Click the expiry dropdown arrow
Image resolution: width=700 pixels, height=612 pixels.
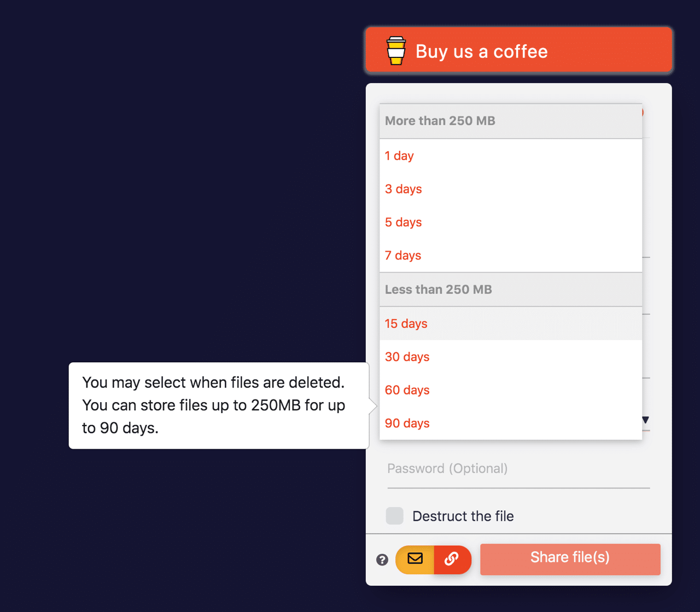(x=645, y=420)
